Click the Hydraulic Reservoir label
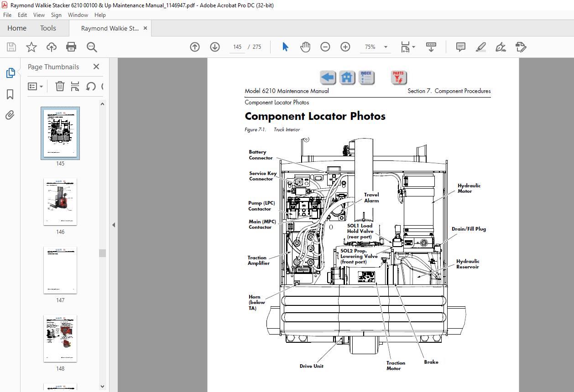 click(468, 264)
